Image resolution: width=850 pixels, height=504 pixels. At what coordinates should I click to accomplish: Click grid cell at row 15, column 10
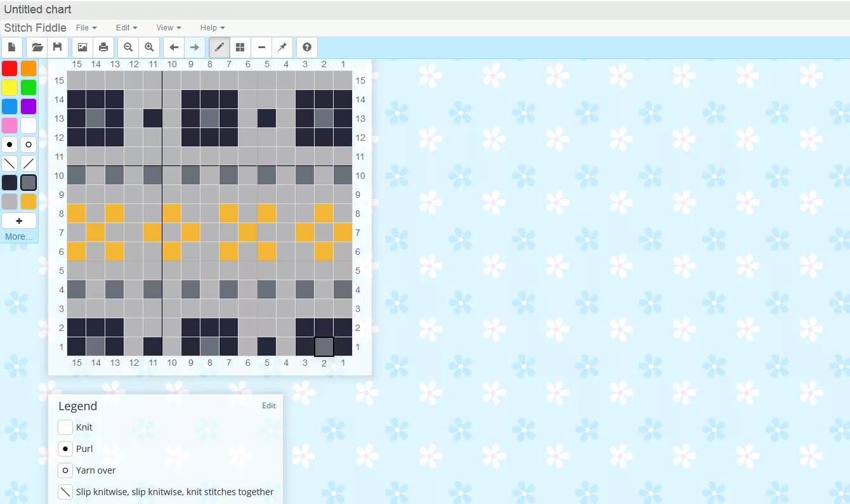(172, 81)
